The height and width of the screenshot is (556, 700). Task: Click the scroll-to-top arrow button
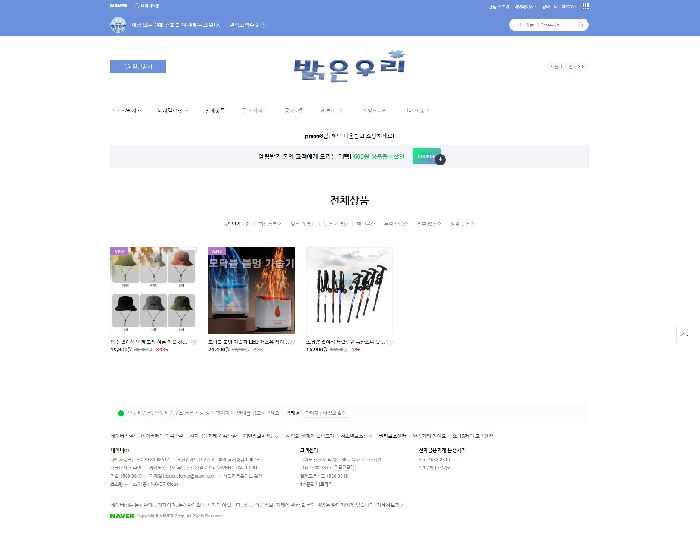coord(683,334)
